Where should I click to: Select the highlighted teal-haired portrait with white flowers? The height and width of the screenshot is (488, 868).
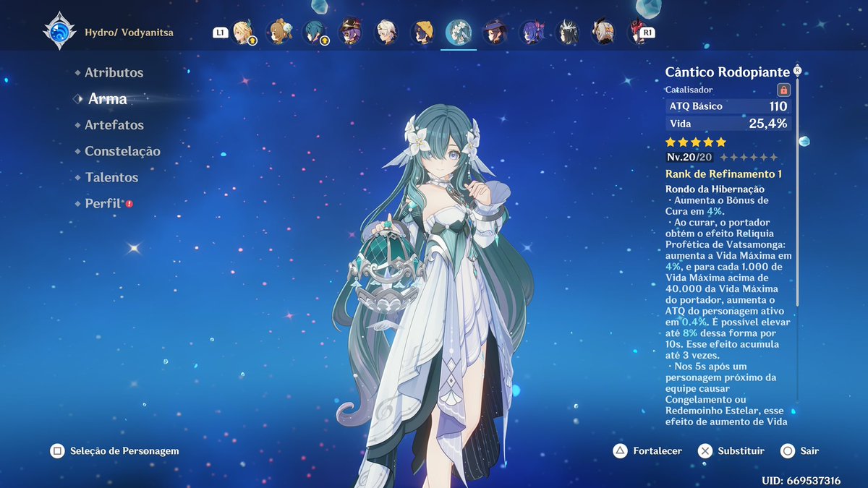tap(459, 32)
